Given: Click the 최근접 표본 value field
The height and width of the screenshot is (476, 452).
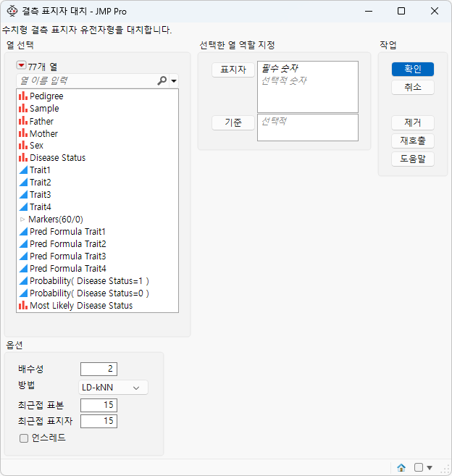Looking at the screenshot, I should tap(99, 405).
